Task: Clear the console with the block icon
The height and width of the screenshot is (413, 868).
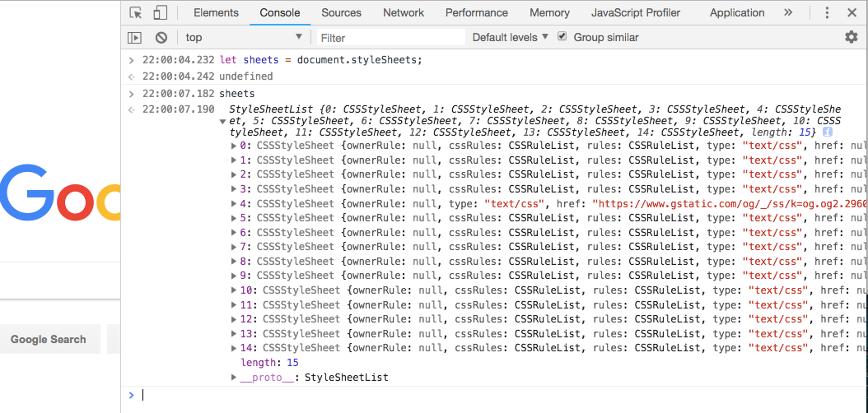Action: (161, 37)
